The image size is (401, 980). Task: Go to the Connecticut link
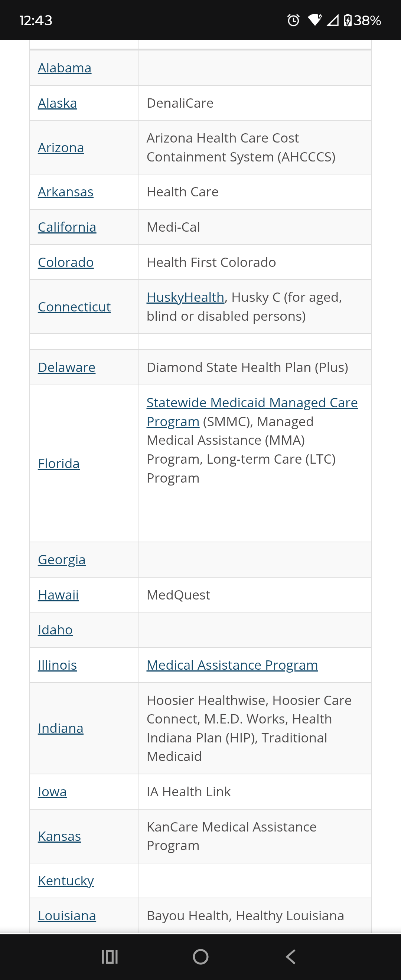point(74,307)
